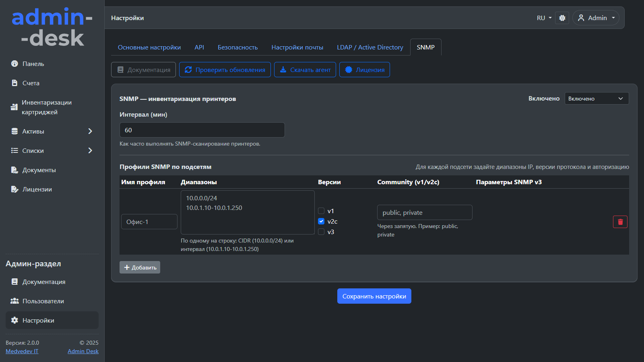This screenshot has height=362, width=644.
Task: Click the Интервал (мин) input field
Action: coord(202,130)
